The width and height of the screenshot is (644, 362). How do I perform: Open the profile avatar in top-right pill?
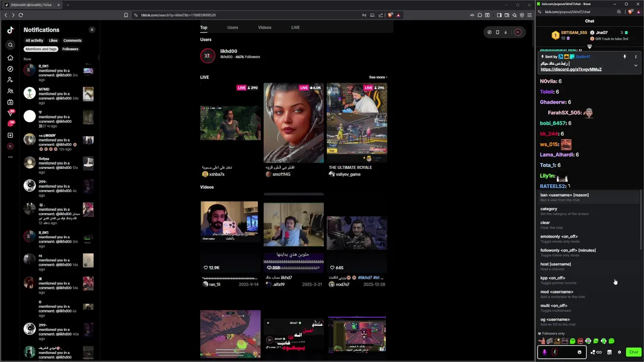tap(518, 32)
